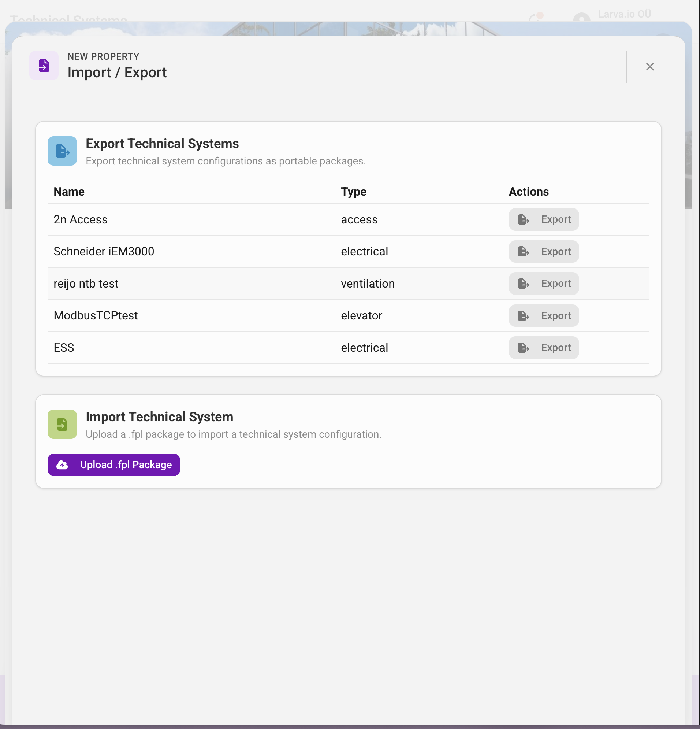Click the purple Import / Export header icon
The image size is (700, 729).
44,66
